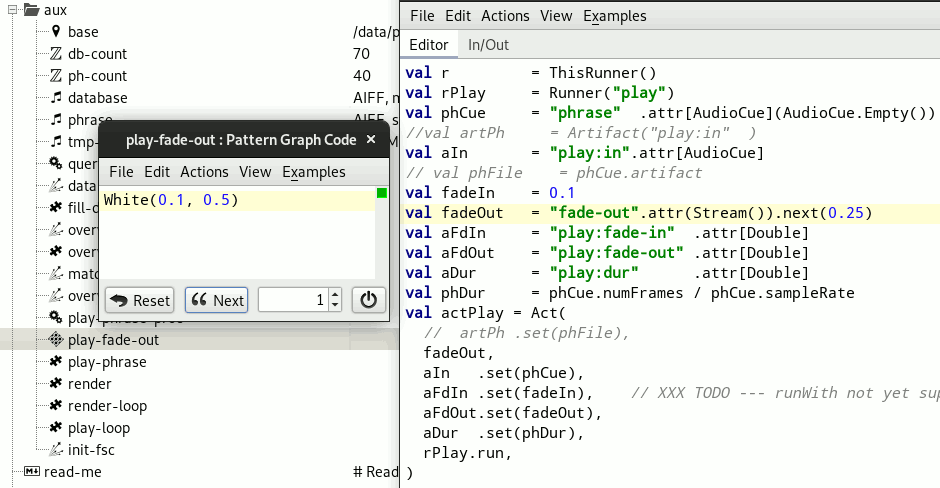Toggle the power button in pattern dialog

[x=369, y=300]
